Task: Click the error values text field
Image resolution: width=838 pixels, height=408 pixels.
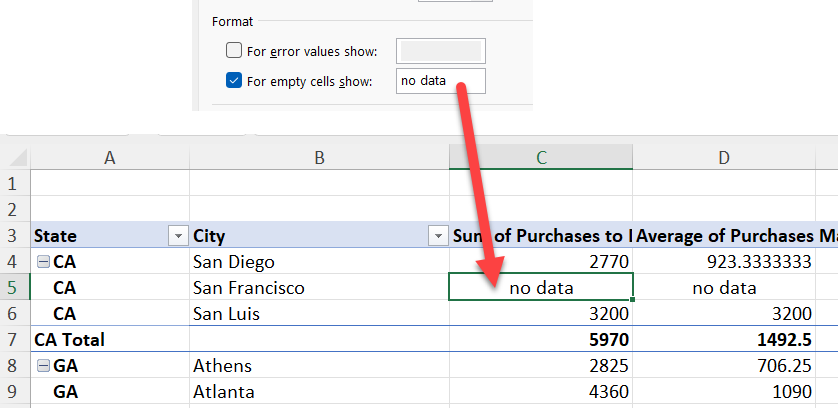Action: [441, 51]
